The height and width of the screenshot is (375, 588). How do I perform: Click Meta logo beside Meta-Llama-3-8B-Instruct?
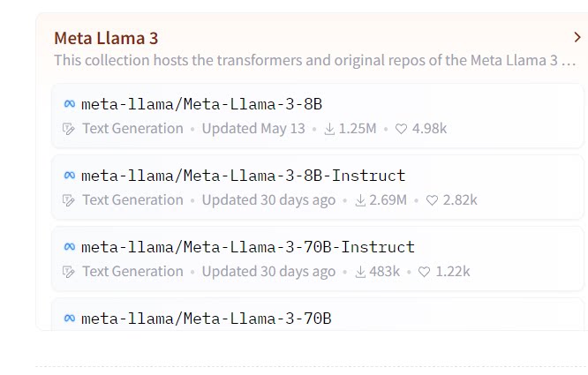coord(70,175)
